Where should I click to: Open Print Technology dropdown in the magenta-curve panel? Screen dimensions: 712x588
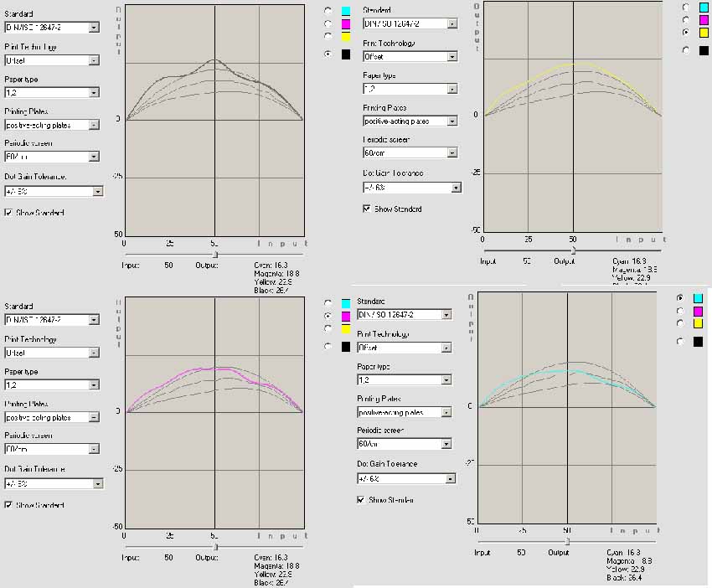(94, 353)
